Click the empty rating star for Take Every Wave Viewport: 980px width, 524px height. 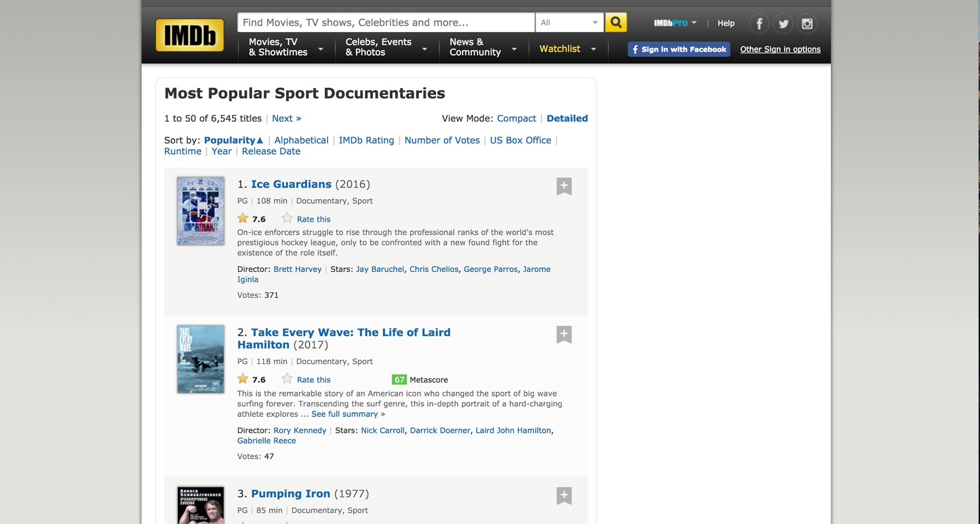coord(287,379)
